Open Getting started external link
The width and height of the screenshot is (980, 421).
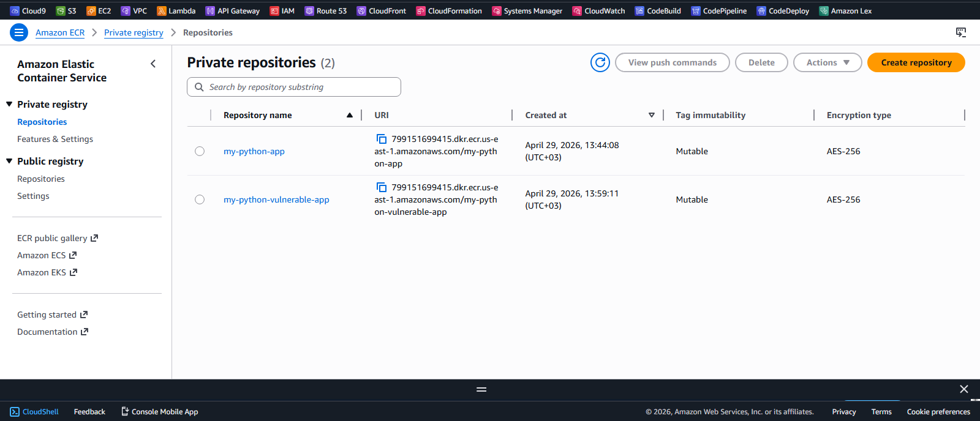point(53,315)
